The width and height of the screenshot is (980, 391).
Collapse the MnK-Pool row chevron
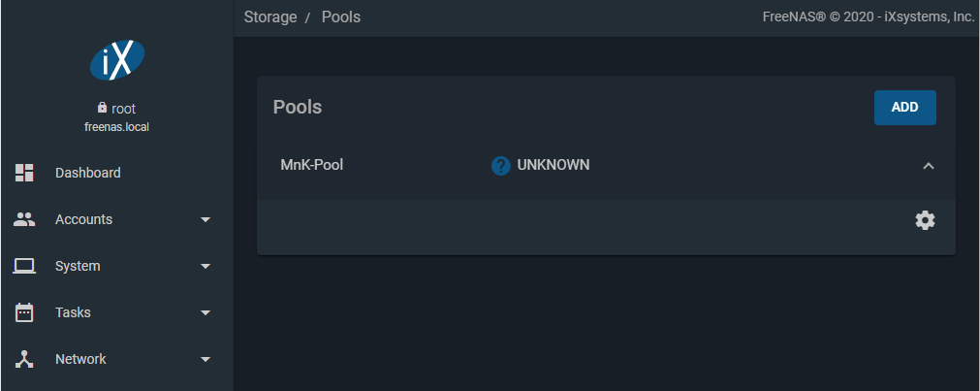pyautogui.click(x=928, y=166)
